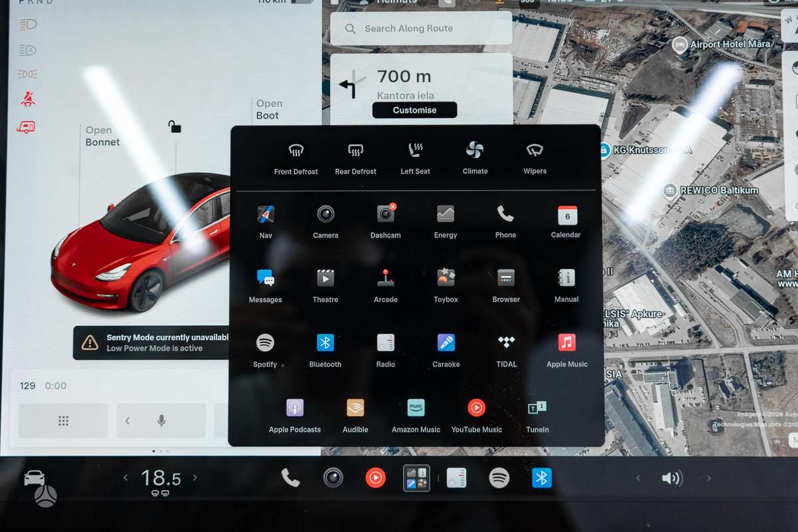
Task: Launch the Arcade app
Action: coord(386,286)
